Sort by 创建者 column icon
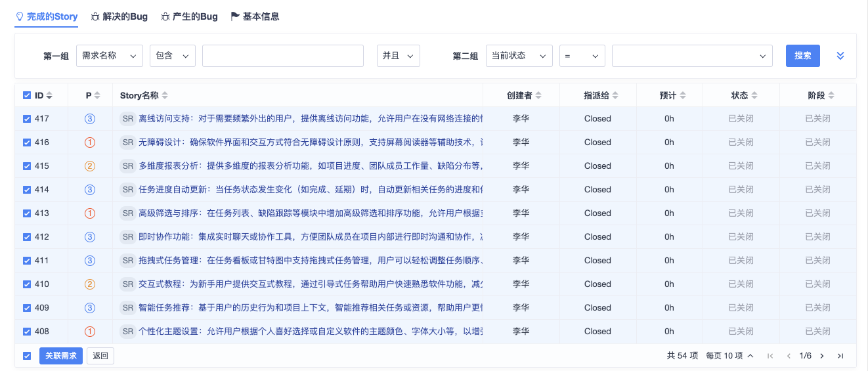Image resolution: width=868 pixels, height=371 pixels. (x=538, y=96)
